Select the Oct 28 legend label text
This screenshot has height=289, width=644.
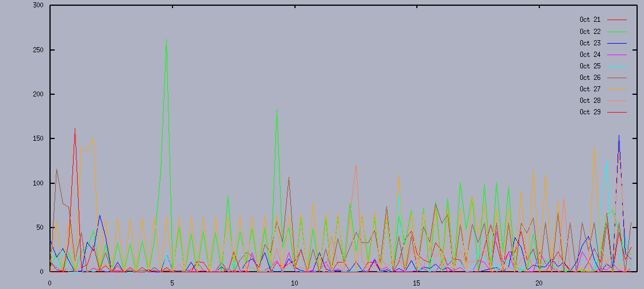590,101
